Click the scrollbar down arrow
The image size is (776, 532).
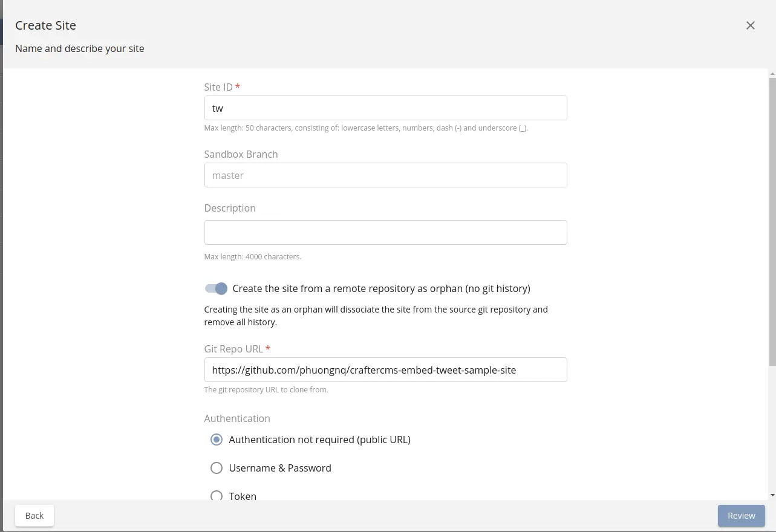tap(772, 495)
